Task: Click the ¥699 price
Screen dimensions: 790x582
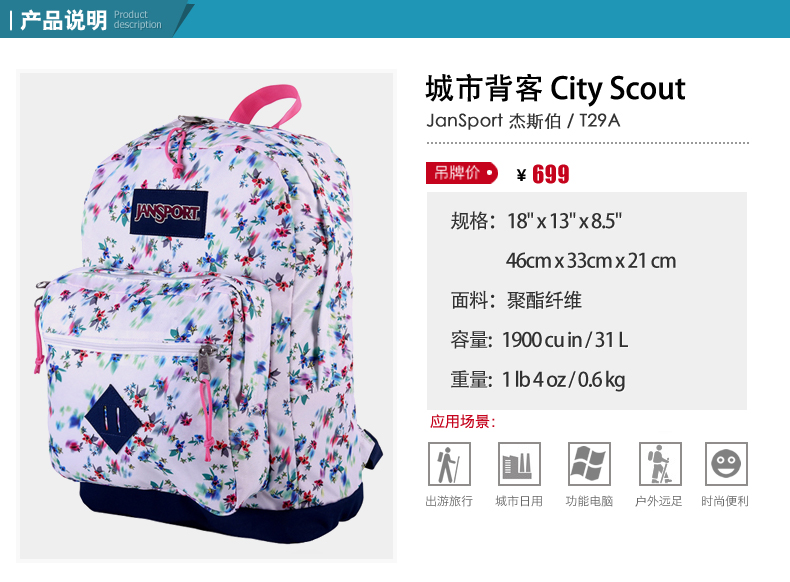Action: (543, 174)
